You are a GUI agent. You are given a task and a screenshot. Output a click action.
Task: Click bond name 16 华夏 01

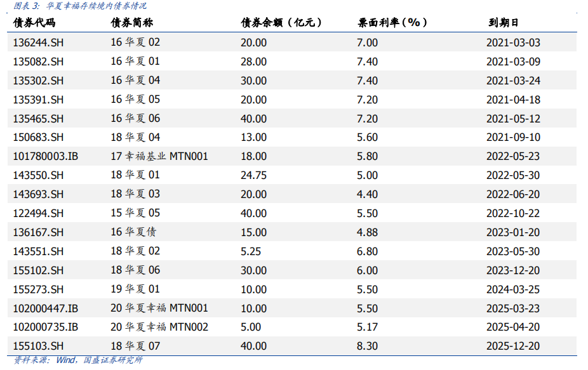click(135, 61)
